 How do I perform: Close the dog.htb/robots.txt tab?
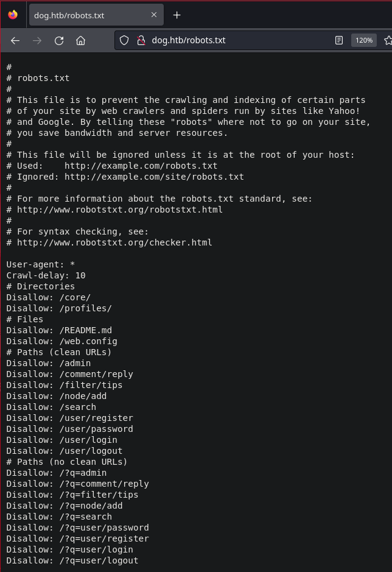[x=154, y=15]
